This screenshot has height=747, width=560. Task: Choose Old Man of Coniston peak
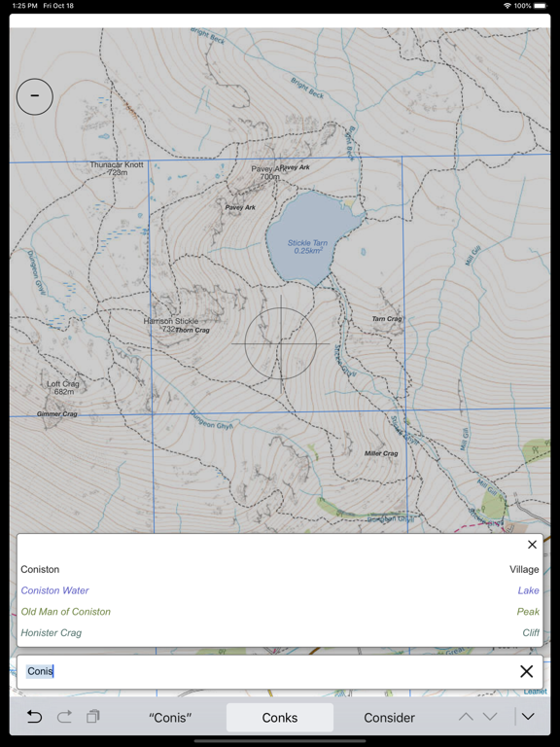[280, 611]
